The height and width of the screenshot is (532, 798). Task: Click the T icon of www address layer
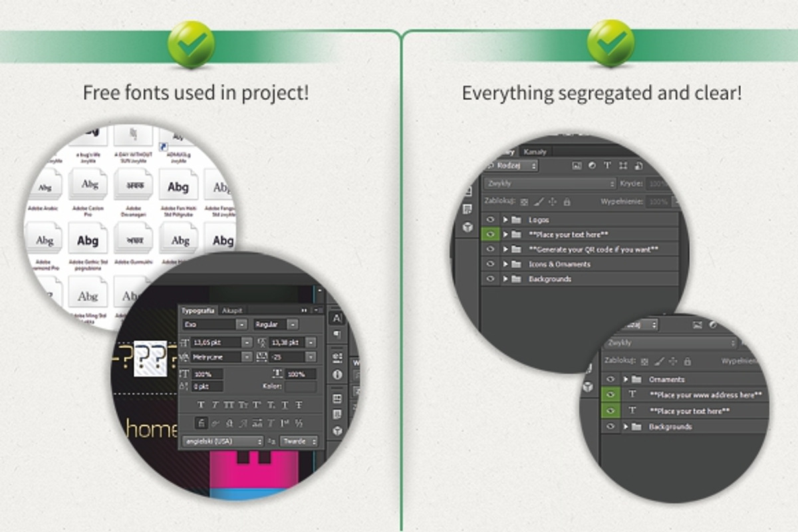tap(632, 394)
